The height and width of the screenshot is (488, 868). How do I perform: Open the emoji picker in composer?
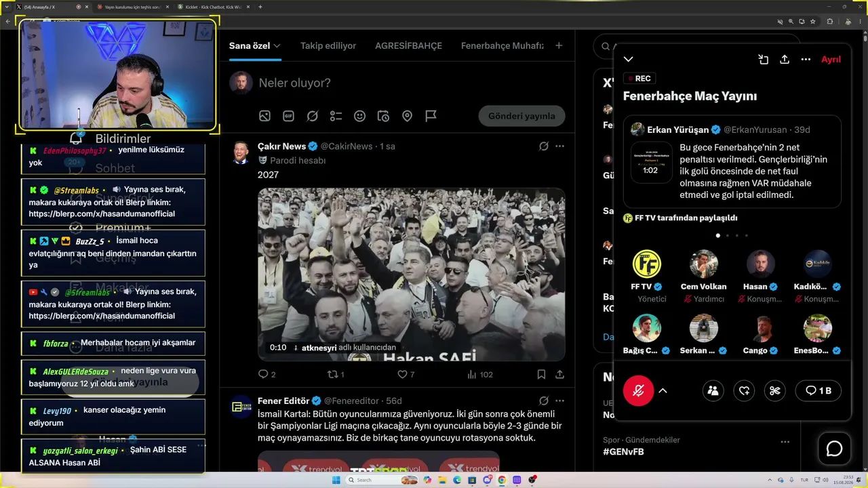tap(359, 116)
